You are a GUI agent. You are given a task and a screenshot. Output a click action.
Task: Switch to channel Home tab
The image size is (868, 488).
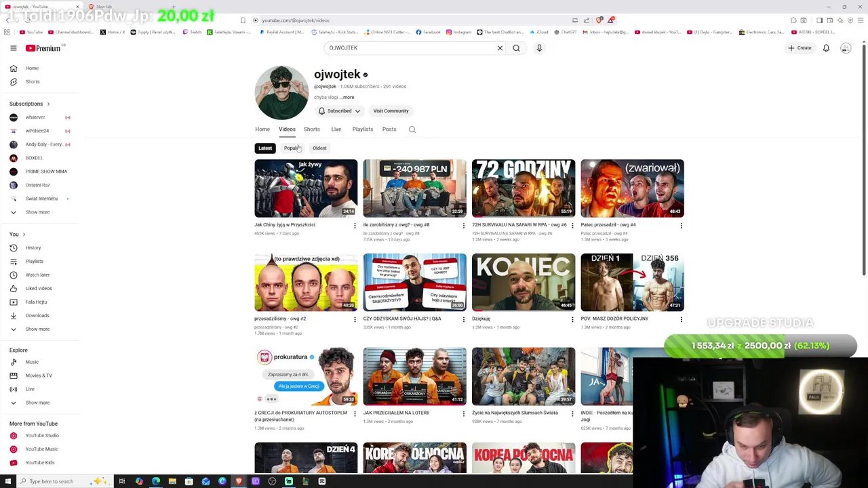(262, 129)
